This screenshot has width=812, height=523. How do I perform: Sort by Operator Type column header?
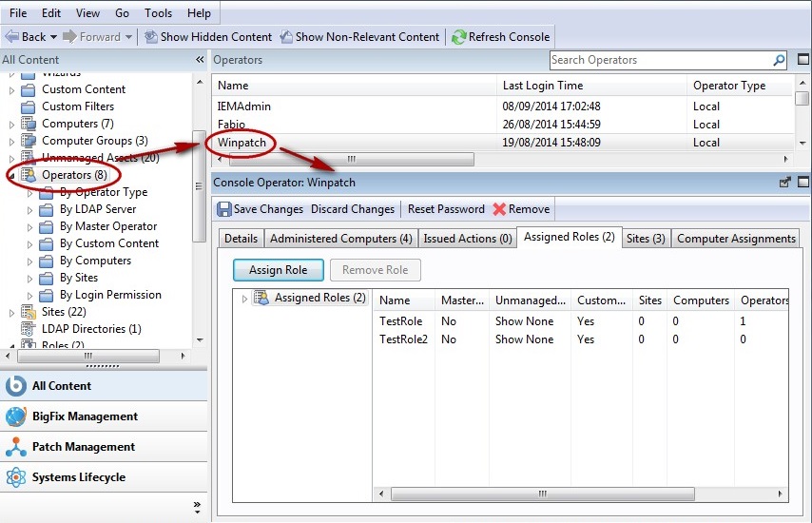click(740, 86)
